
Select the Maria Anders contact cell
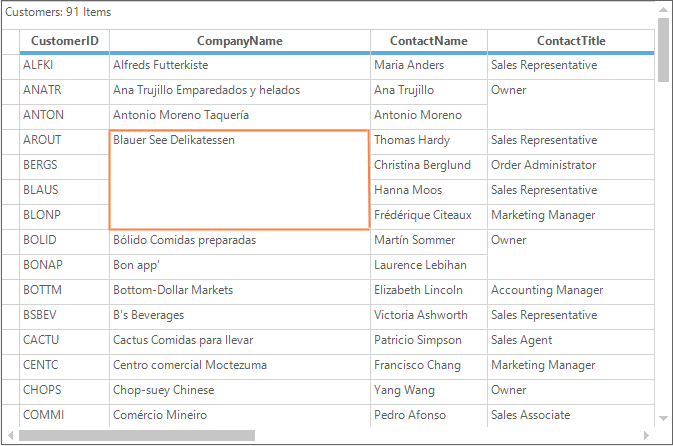[x=428, y=66]
